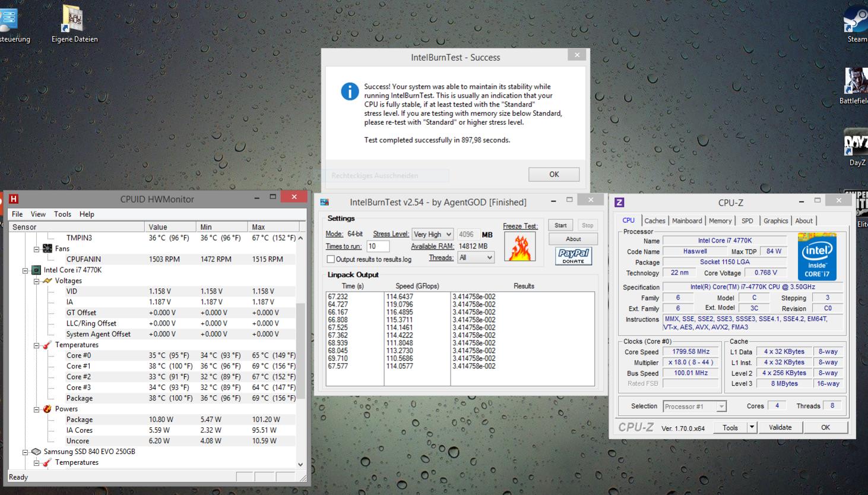
Task: Click the HWMonitor vertical scrollbar up arrow
Action: pos(300,238)
